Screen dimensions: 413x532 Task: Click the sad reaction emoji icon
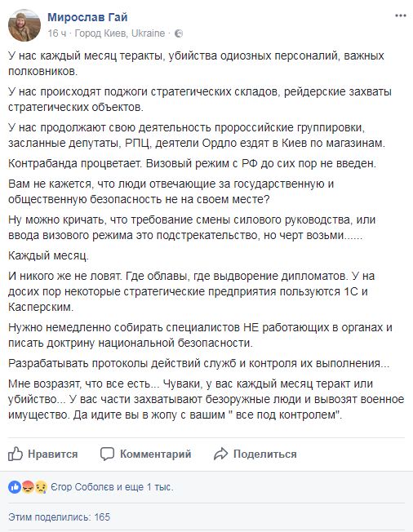(x=40, y=487)
